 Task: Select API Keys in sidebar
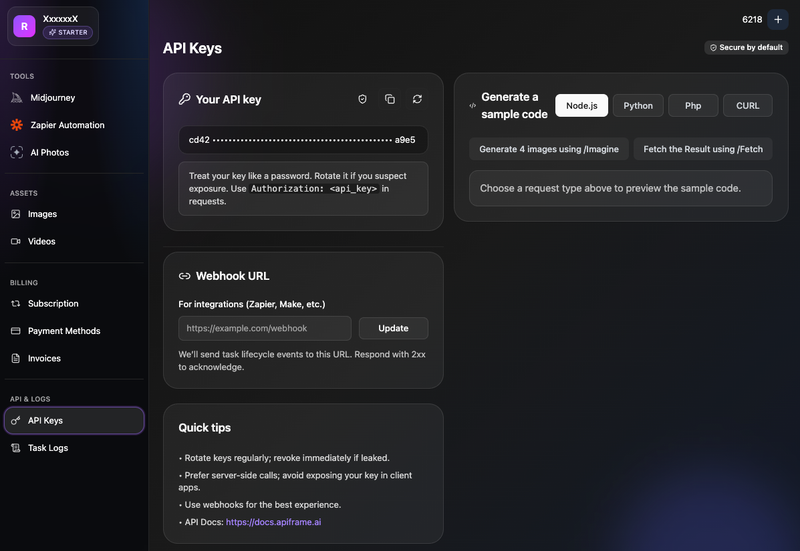pyautogui.click(x=74, y=420)
